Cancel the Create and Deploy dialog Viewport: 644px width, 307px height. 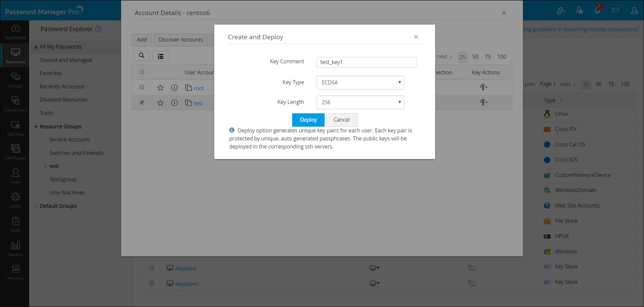point(341,120)
